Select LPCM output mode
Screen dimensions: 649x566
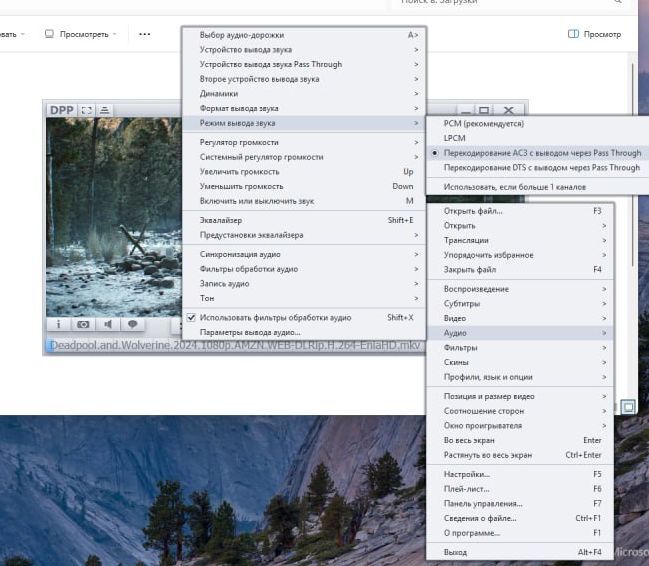537,138
